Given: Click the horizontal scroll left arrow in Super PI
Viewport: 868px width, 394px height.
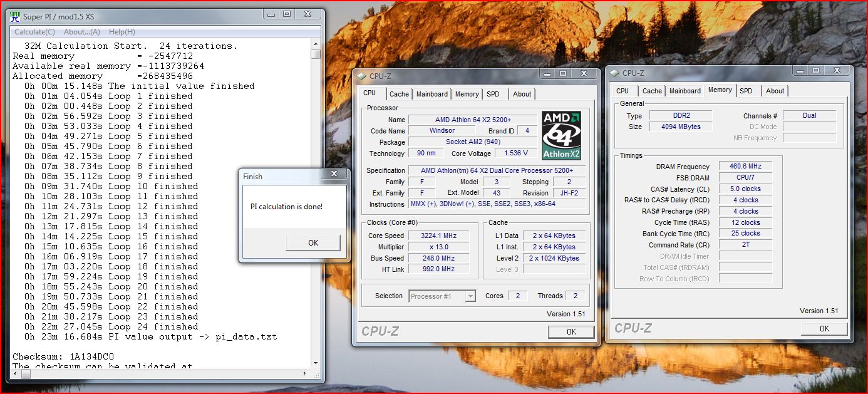Looking at the screenshot, I should click(16, 374).
